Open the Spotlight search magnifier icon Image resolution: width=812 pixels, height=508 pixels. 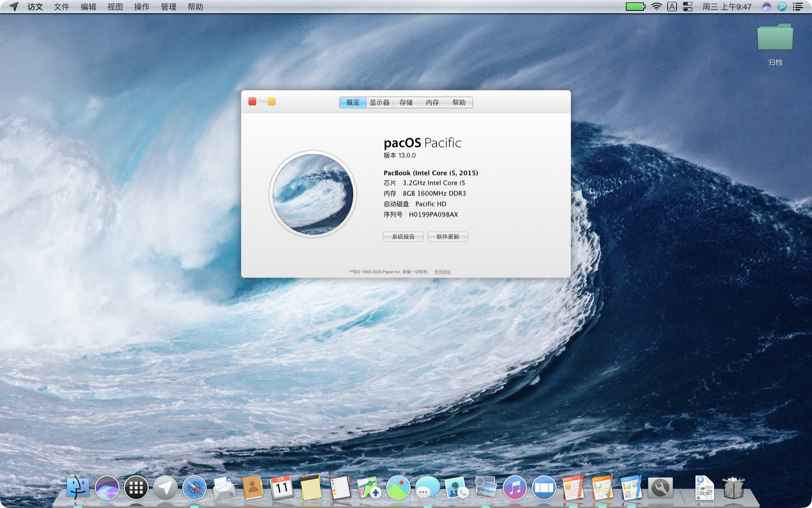tap(782, 7)
